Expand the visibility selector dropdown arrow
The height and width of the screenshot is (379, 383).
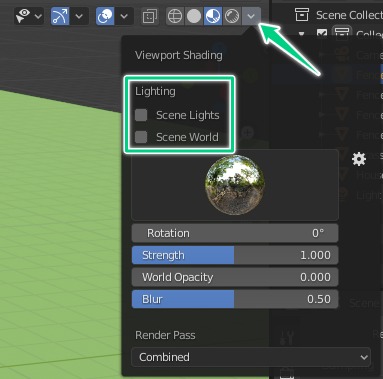coord(39,16)
